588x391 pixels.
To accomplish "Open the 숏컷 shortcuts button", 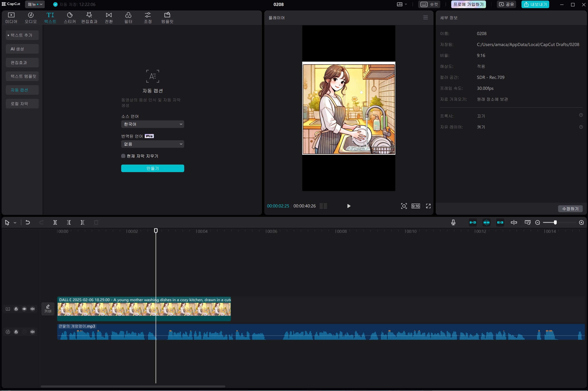I will (429, 4).
